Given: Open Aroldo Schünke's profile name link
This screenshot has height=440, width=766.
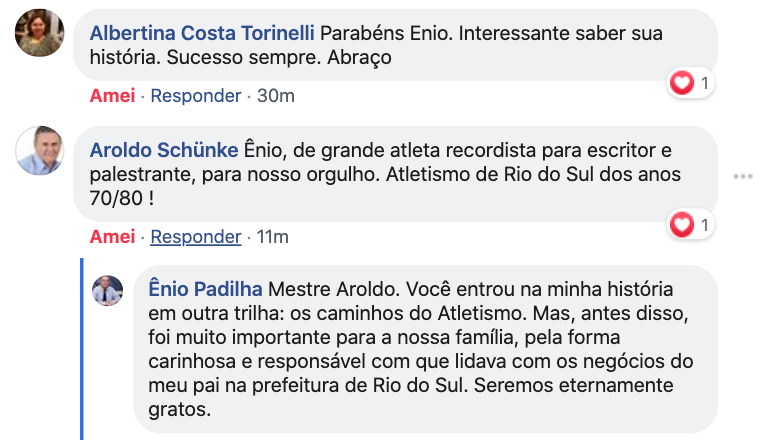Looking at the screenshot, I should tap(164, 150).
